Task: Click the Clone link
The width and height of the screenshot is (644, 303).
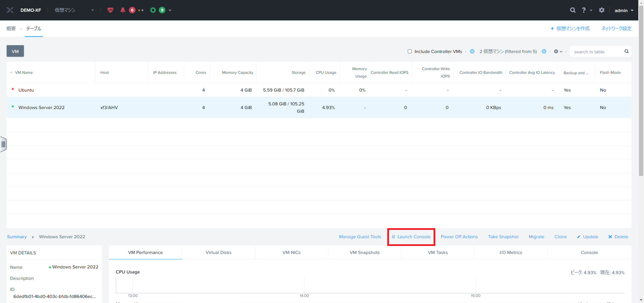Action: coord(560,237)
